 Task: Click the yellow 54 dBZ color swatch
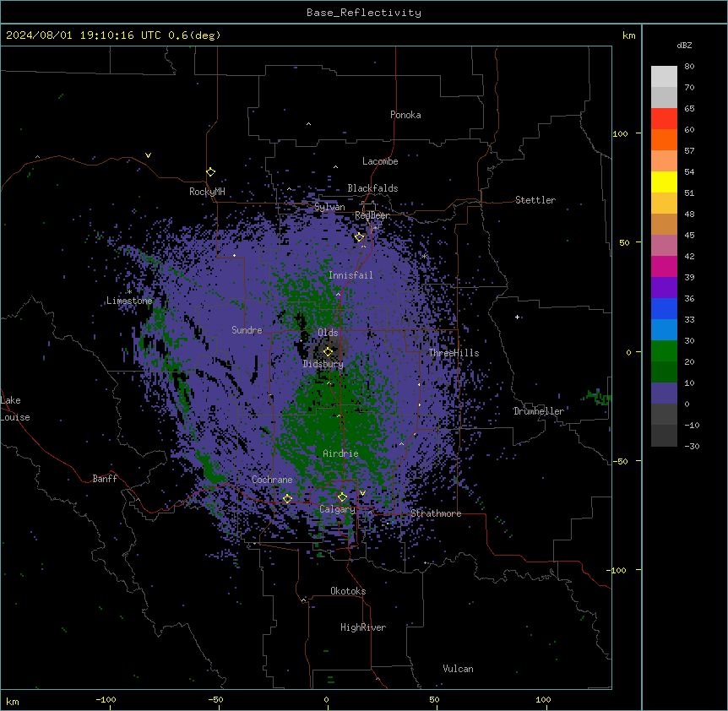pos(664,182)
